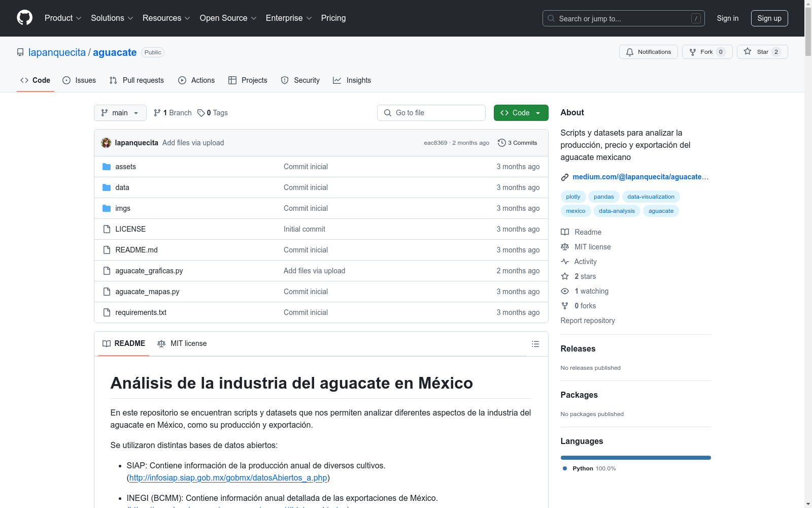Viewport: 812px width, 508px height.
Task: View repository Activity
Action: coord(579,262)
